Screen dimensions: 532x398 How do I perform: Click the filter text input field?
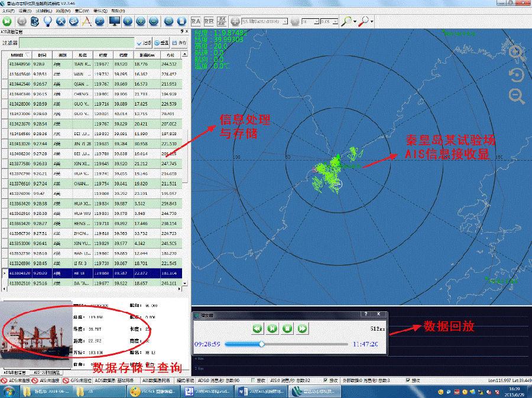77,43
